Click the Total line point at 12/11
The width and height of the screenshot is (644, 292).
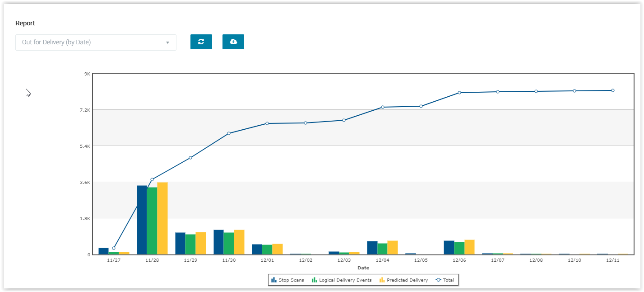pos(612,90)
